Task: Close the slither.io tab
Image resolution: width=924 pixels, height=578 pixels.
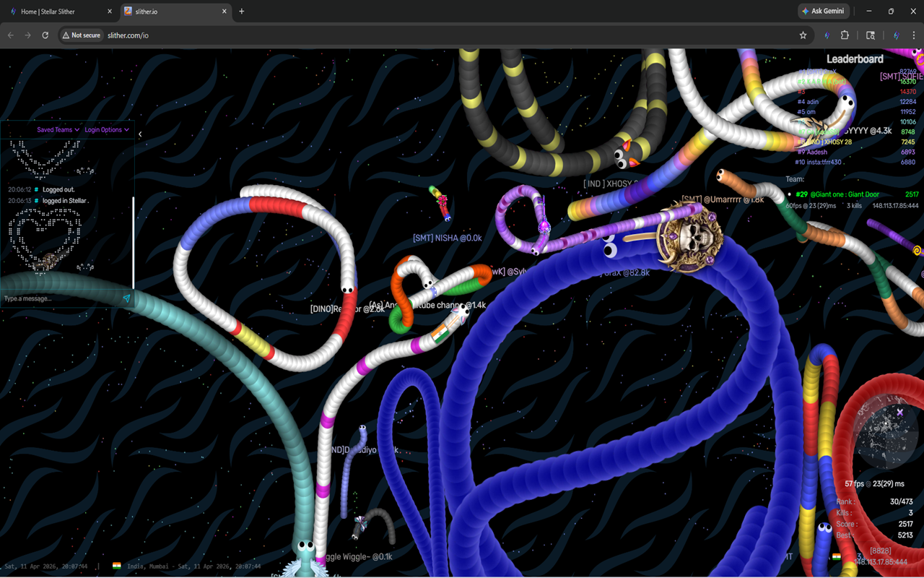Action: (225, 12)
